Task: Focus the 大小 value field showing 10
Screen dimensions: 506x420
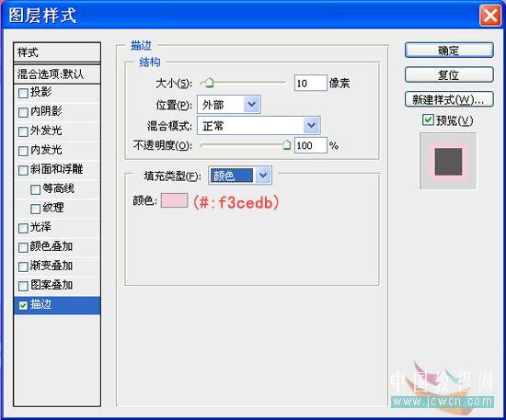Action: click(x=310, y=83)
